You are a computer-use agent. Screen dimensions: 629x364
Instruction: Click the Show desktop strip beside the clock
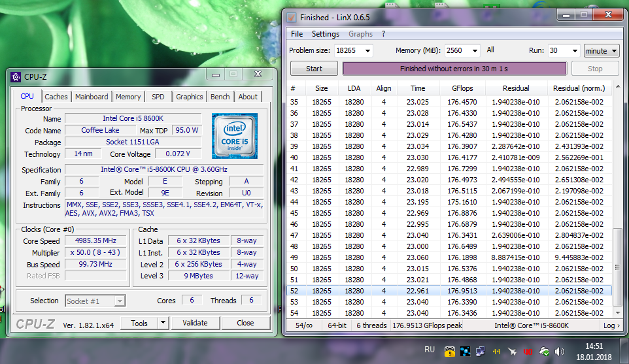(x=626, y=351)
